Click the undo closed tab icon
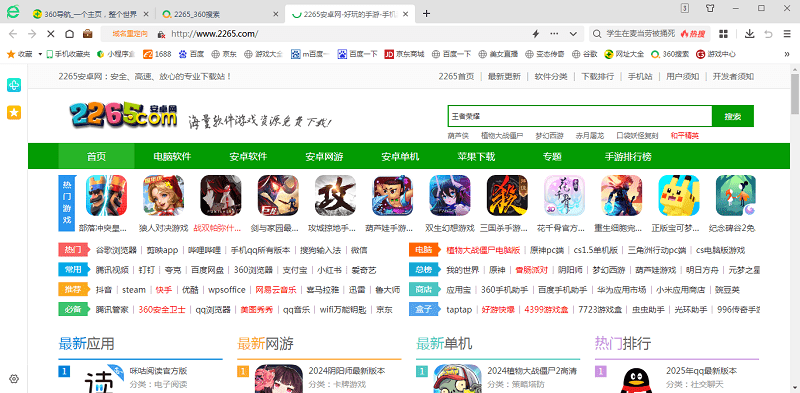 (x=768, y=34)
